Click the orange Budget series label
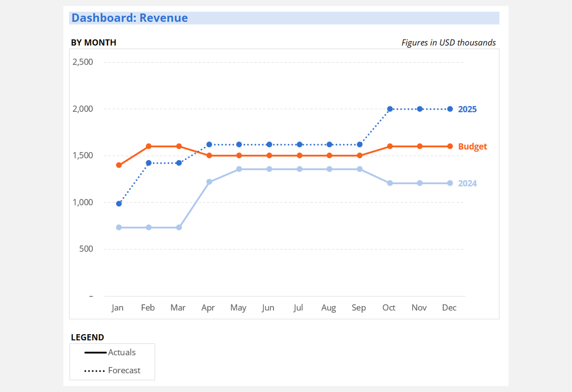 [472, 146]
